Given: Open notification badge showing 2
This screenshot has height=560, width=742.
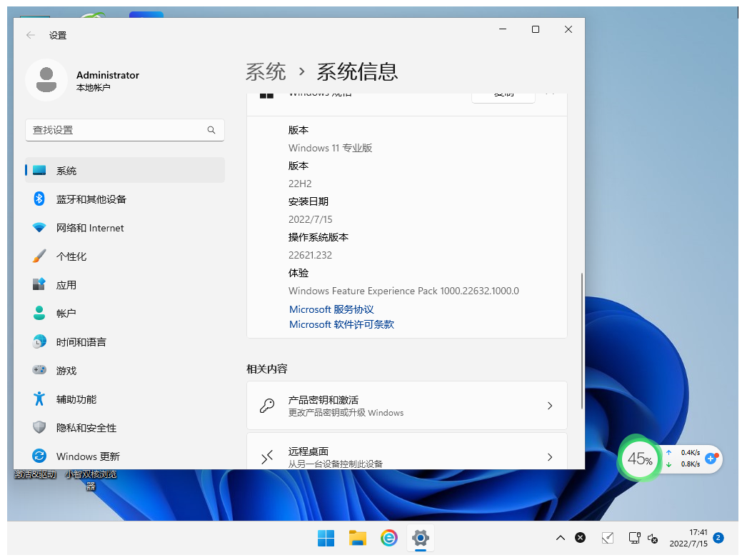Looking at the screenshot, I should pyautogui.click(x=718, y=538).
